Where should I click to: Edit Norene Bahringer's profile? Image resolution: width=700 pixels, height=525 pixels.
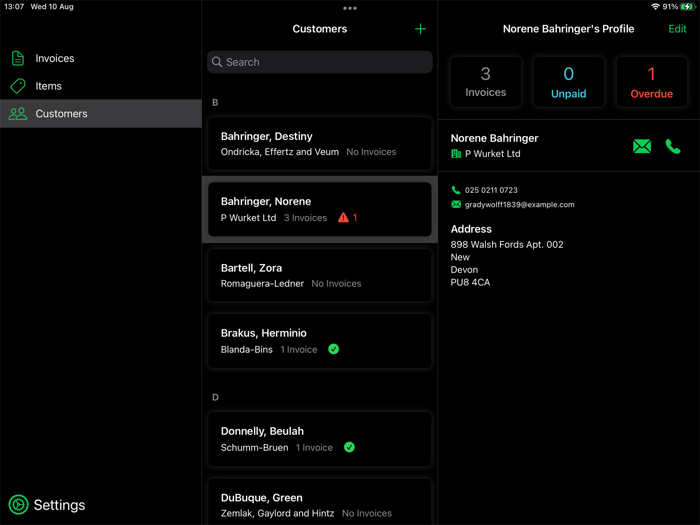677,29
